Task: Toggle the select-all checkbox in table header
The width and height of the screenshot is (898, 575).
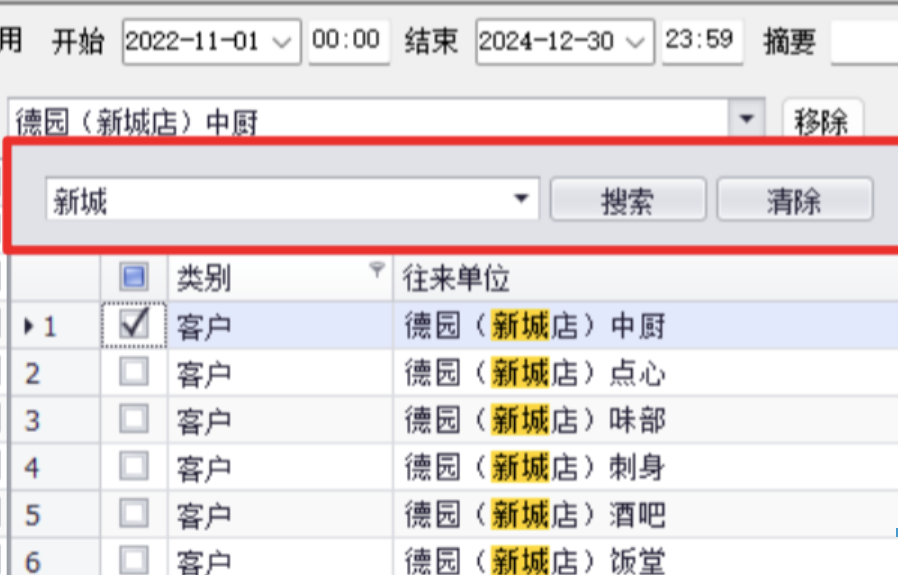Action: tap(134, 277)
